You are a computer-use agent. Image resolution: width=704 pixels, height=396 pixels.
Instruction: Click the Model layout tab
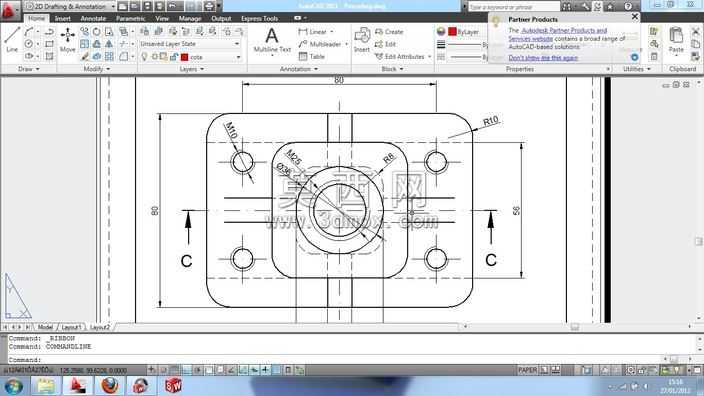coord(45,327)
